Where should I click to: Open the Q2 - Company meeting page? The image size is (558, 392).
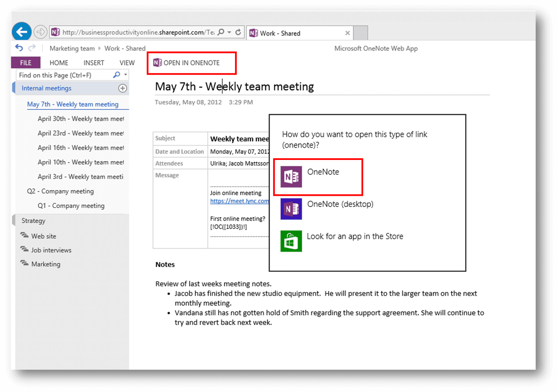(x=60, y=191)
